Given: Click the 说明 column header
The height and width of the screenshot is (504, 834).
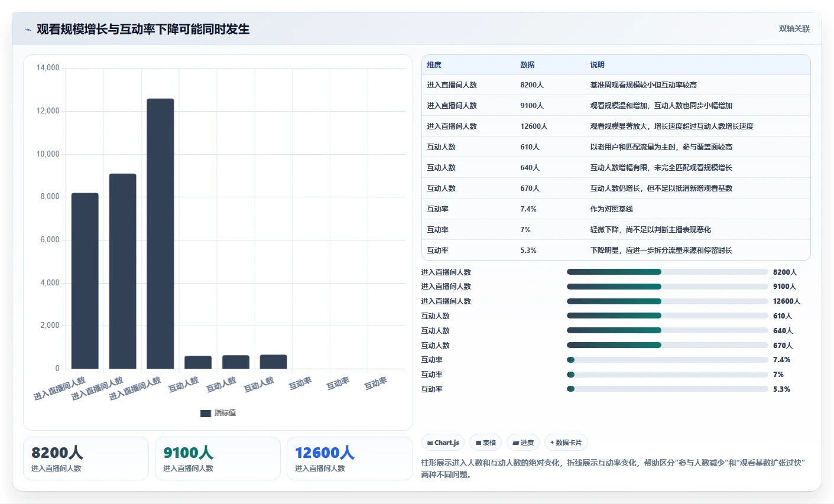Looking at the screenshot, I should click(x=597, y=65).
